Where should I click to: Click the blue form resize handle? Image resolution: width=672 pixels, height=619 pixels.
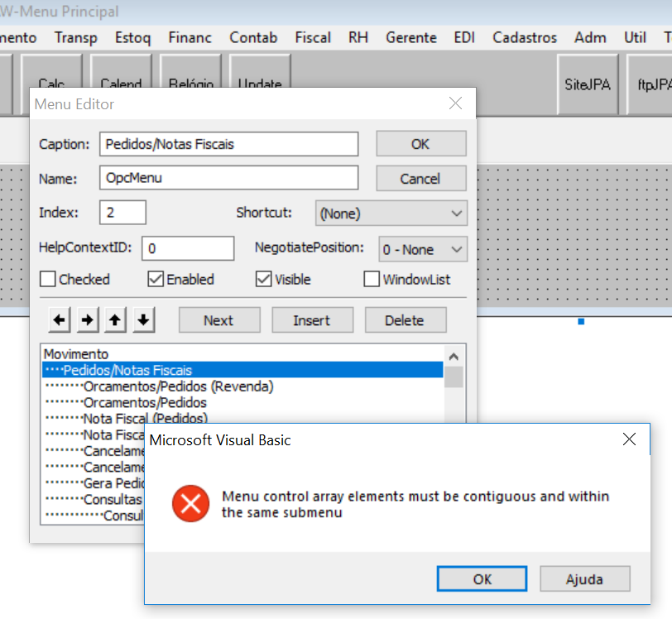tap(581, 322)
